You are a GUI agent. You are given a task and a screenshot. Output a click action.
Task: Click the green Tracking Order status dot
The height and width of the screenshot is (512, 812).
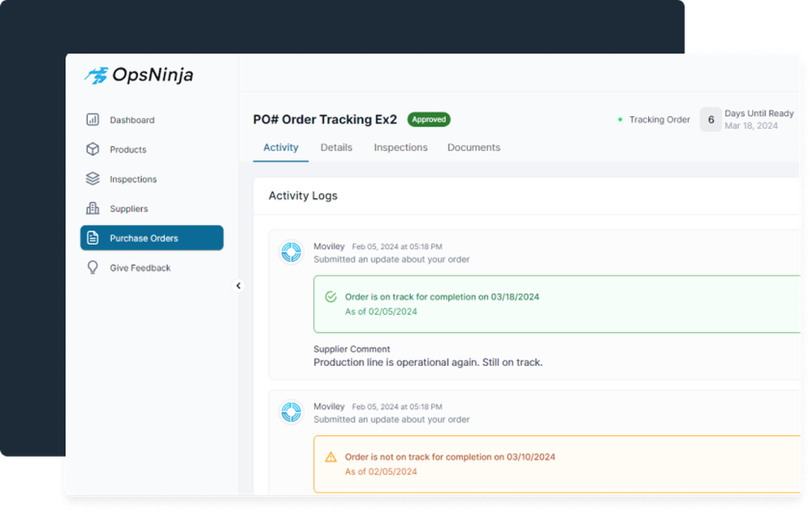coord(620,119)
